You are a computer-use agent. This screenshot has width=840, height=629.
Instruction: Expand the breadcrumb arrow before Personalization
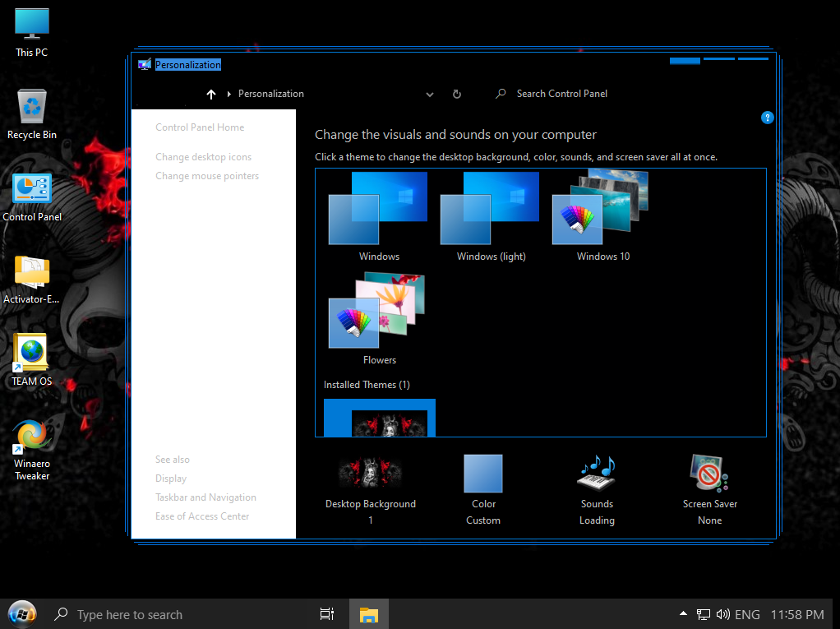click(228, 95)
